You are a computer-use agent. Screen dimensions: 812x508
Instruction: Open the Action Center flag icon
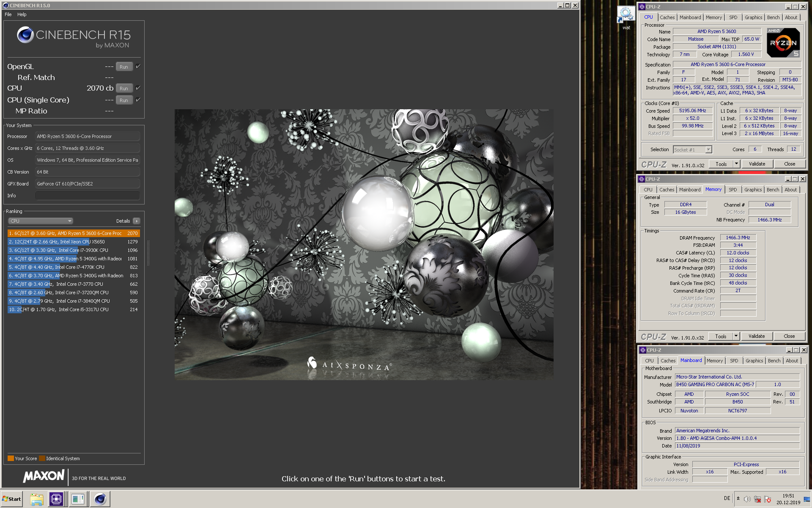pos(768,499)
